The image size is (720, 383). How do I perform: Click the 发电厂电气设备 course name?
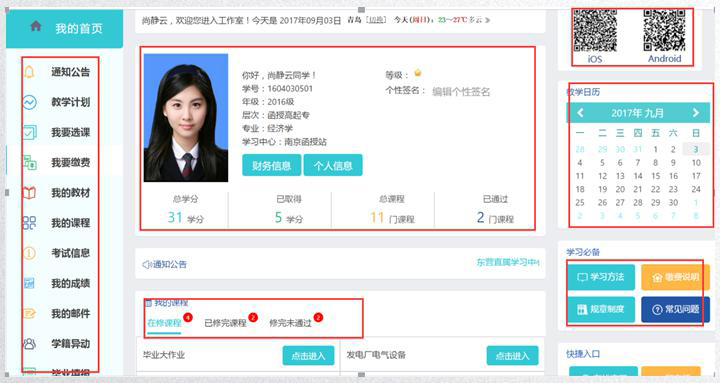376,355
